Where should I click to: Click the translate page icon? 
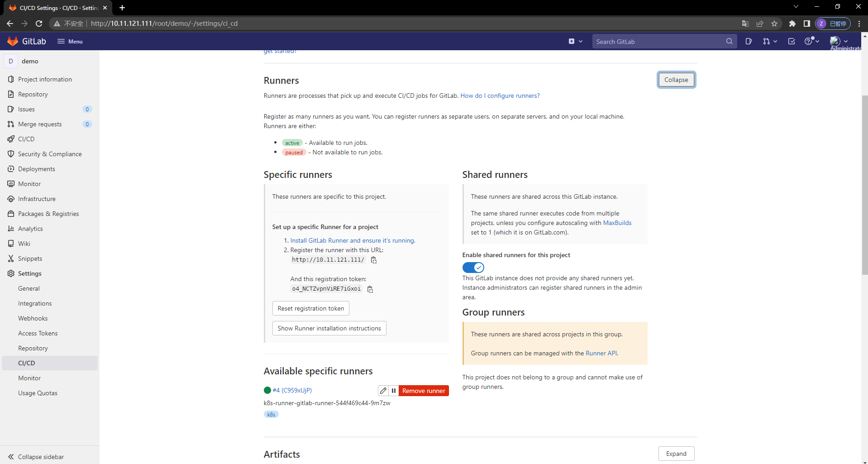[745, 24]
